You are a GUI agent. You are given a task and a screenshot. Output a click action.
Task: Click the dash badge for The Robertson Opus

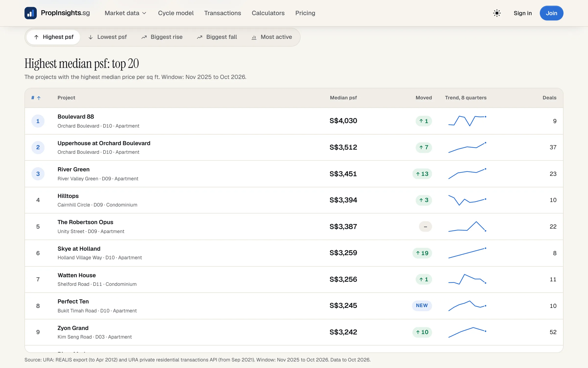pos(425,226)
